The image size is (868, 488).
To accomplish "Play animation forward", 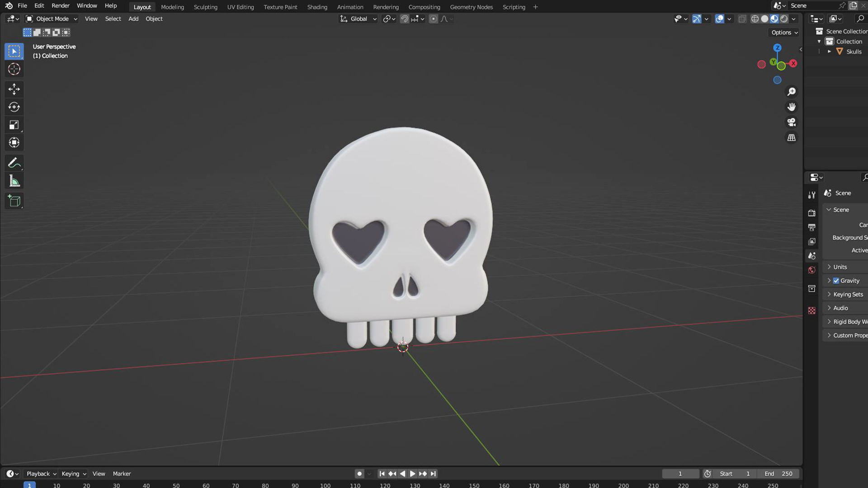I will click(412, 474).
